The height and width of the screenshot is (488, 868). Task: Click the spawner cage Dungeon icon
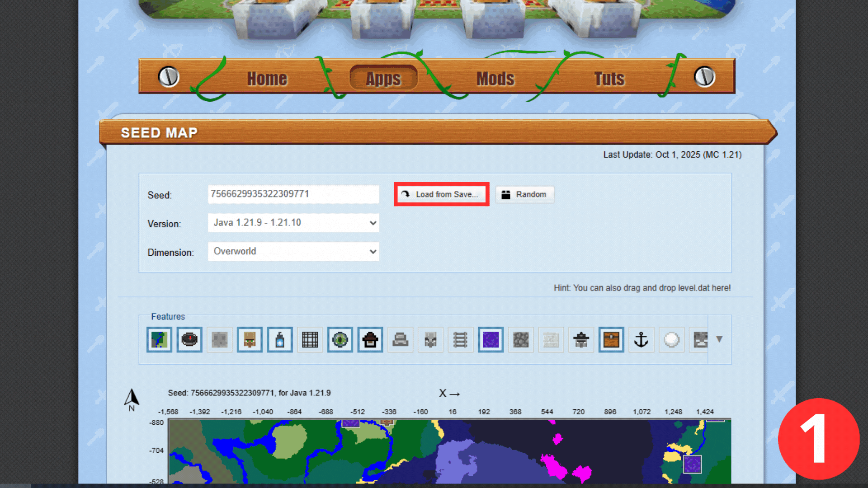tap(310, 339)
